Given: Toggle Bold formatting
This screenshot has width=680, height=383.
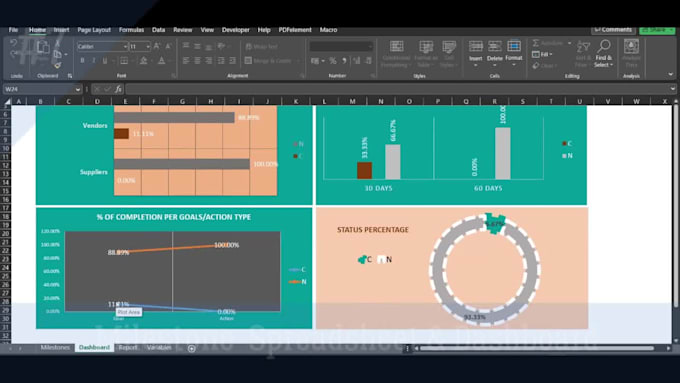Looking at the screenshot, I should [x=82, y=61].
